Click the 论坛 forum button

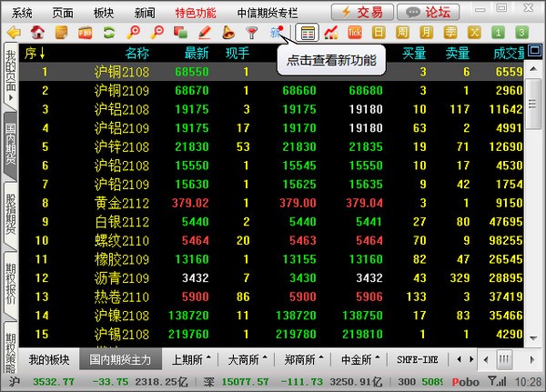click(429, 12)
